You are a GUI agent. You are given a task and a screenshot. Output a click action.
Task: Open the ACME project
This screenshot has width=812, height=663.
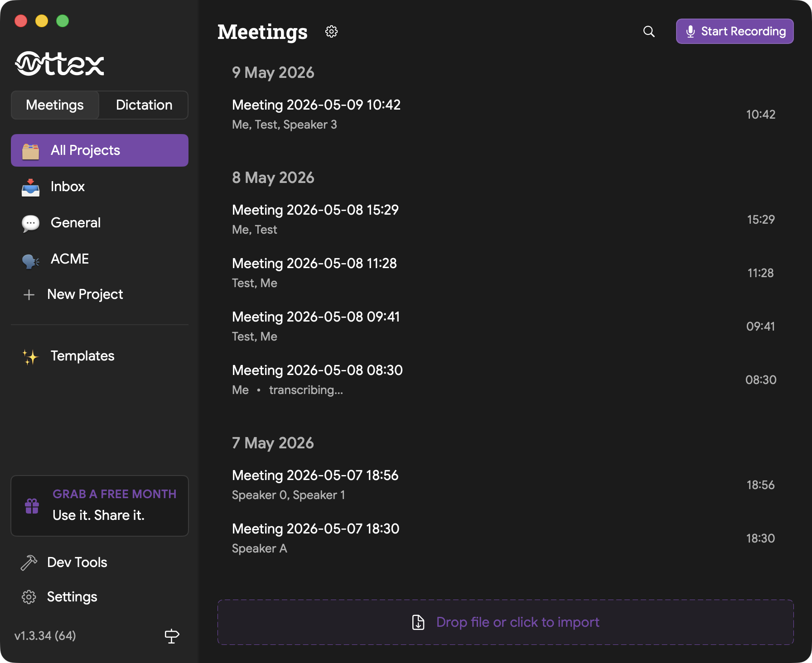point(100,259)
